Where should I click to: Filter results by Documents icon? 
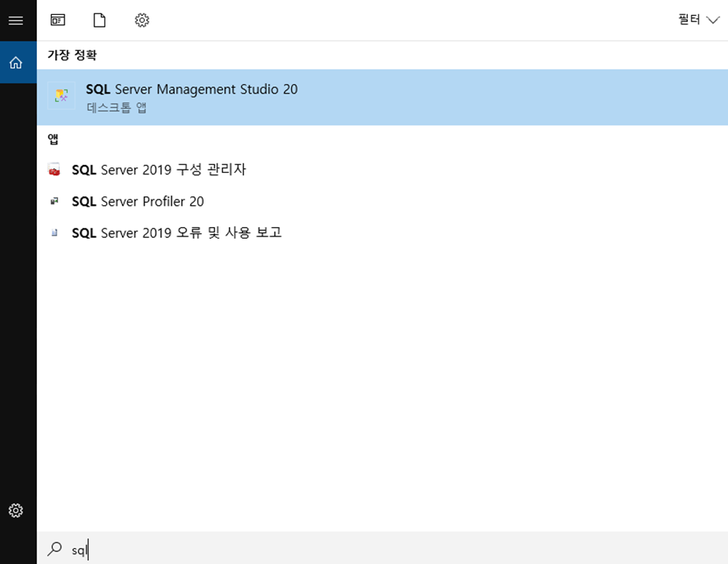99,20
